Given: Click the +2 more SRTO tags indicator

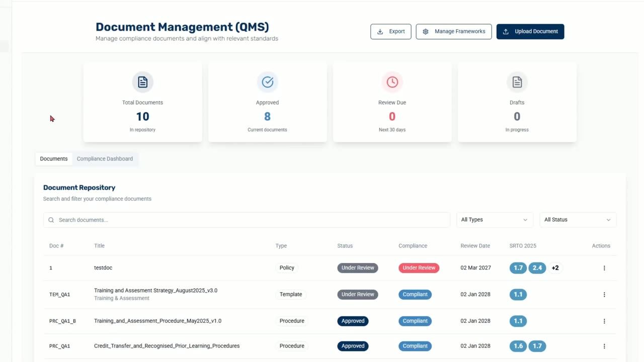Looking at the screenshot, I should [555, 268].
